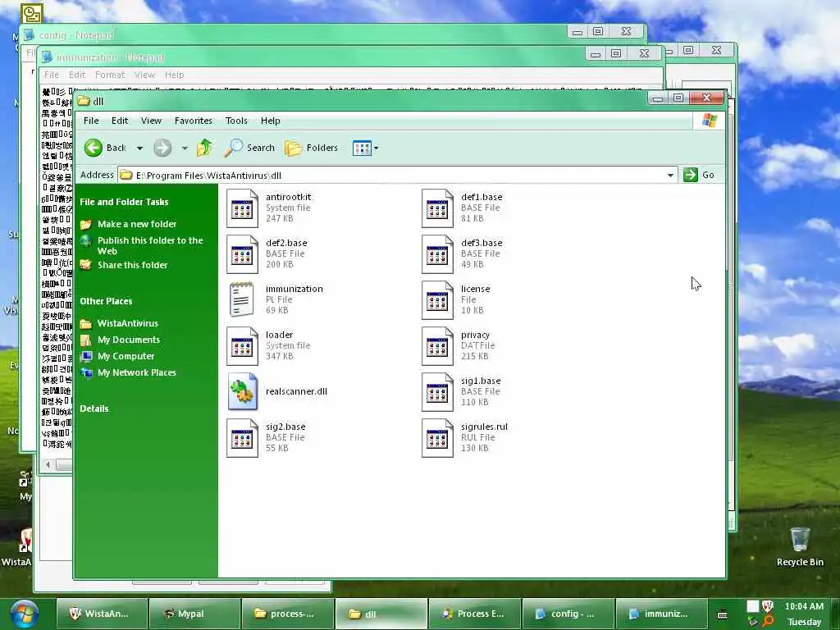Image resolution: width=840 pixels, height=630 pixels.
Task: Select the sig1.base file icon
Action: [x=437, y=392]
